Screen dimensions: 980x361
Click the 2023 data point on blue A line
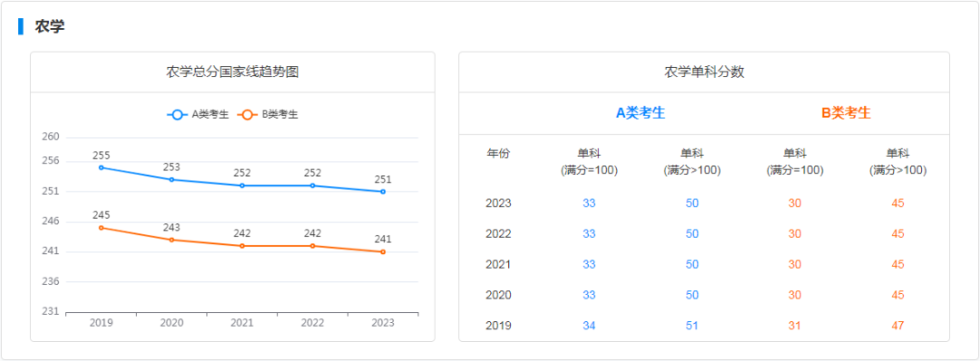(x=383, y=191)
